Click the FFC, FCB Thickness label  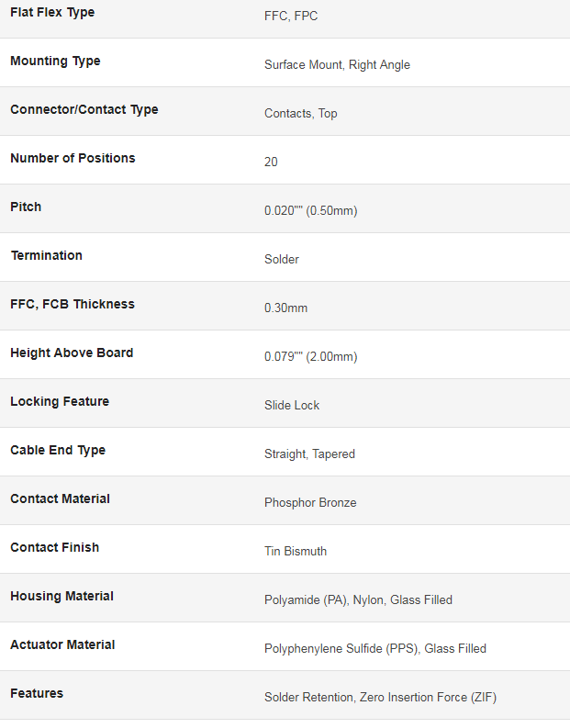73,305
